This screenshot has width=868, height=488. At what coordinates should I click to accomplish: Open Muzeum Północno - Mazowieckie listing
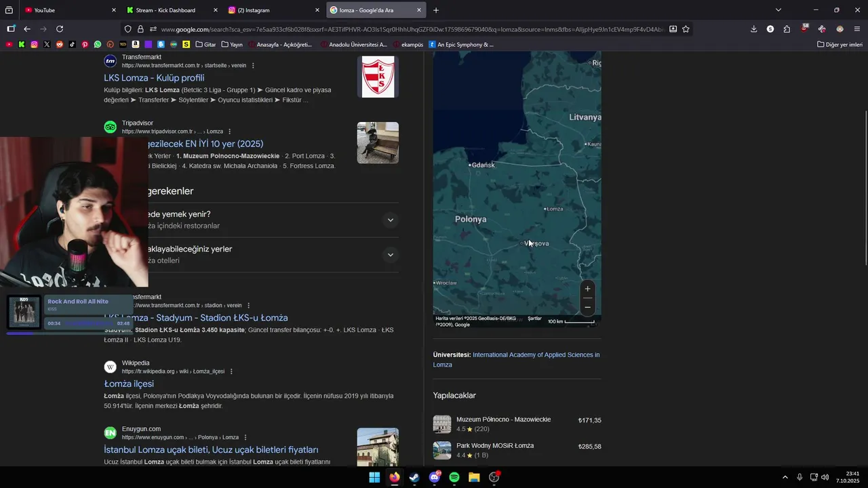(517, 424)
